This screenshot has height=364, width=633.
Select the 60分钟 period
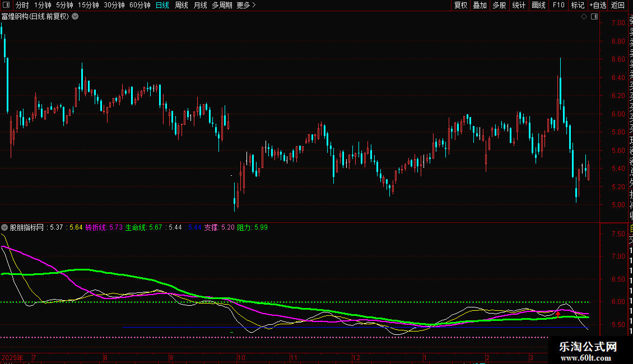tap(140, 5)
